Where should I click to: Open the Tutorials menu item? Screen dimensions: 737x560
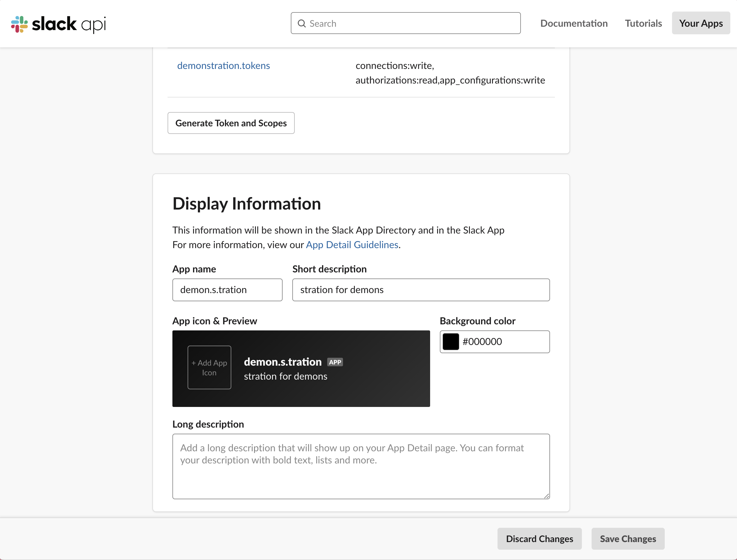point(643,23)
